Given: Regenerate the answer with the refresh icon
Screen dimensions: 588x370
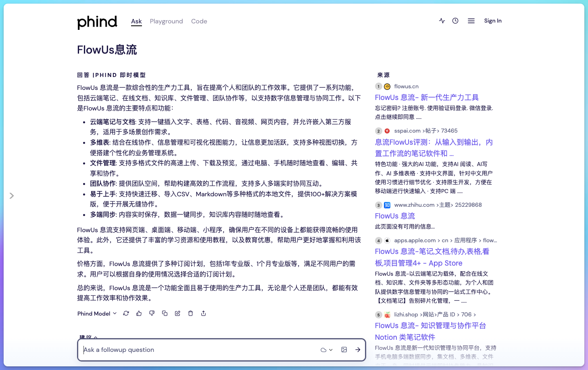Looking at the screenshot, I should point(126,314).
